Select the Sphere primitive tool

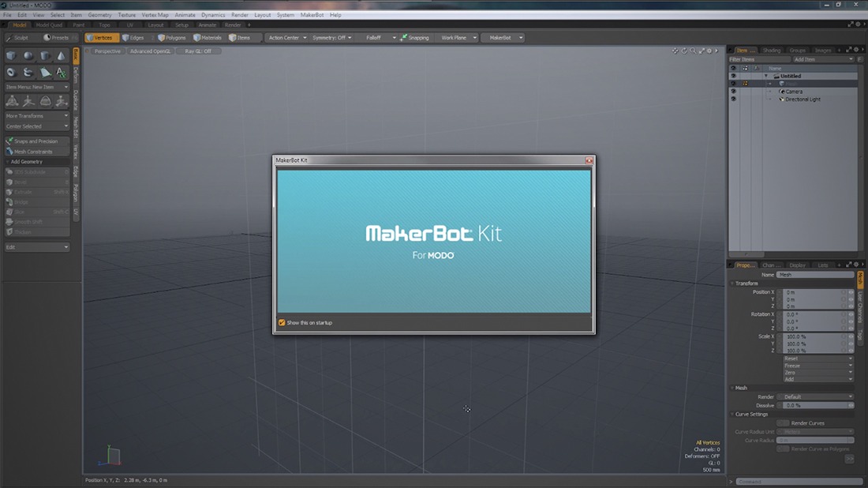(28, 56)
